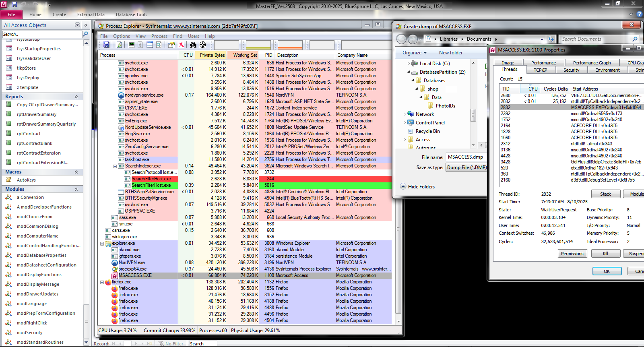
Task: Collapse the SearchIndexer.exe process tree node
Action: [x=115, y=166]
